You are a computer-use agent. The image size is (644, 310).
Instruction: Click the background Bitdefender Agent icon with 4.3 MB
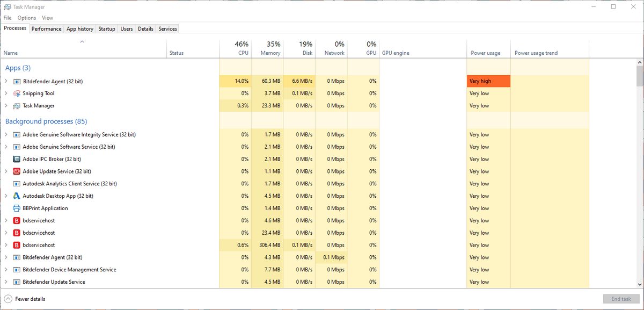point(17,257)
